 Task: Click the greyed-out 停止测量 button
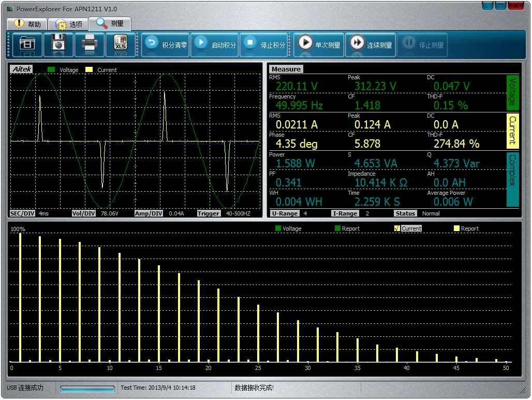[422, 45]
